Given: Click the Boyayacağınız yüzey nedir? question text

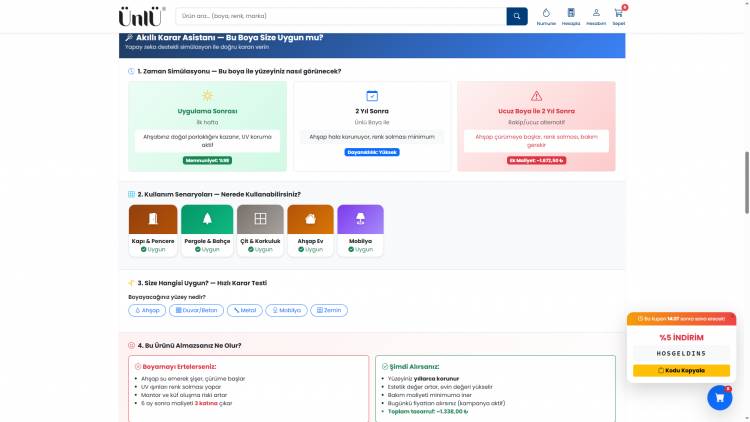Looking at the screenshot, I should 167,297.
